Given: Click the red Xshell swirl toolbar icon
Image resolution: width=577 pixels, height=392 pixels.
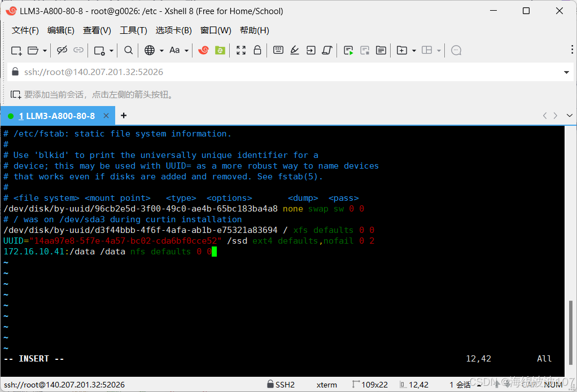Looking at the screenshot, I should click(203, 50).
